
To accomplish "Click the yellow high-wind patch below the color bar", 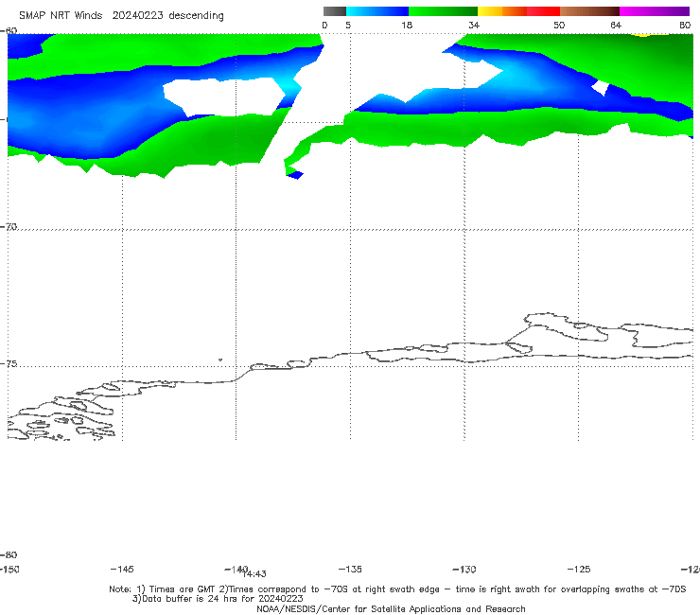I will (647, 34).
